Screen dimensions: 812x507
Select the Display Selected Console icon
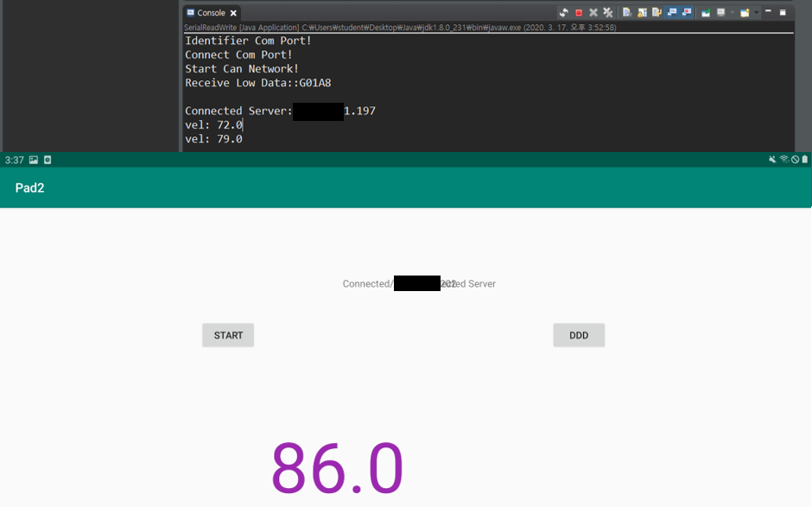click(x=720, y=12)
